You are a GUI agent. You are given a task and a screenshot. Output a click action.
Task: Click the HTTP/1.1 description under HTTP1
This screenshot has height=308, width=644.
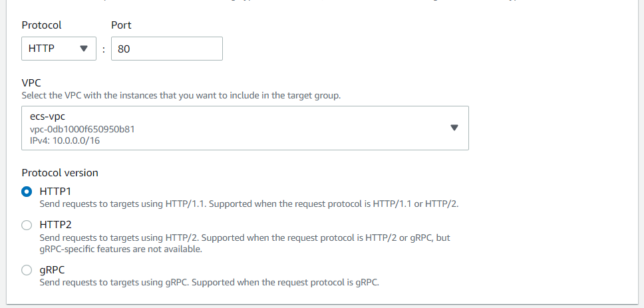tap(249, 204)
